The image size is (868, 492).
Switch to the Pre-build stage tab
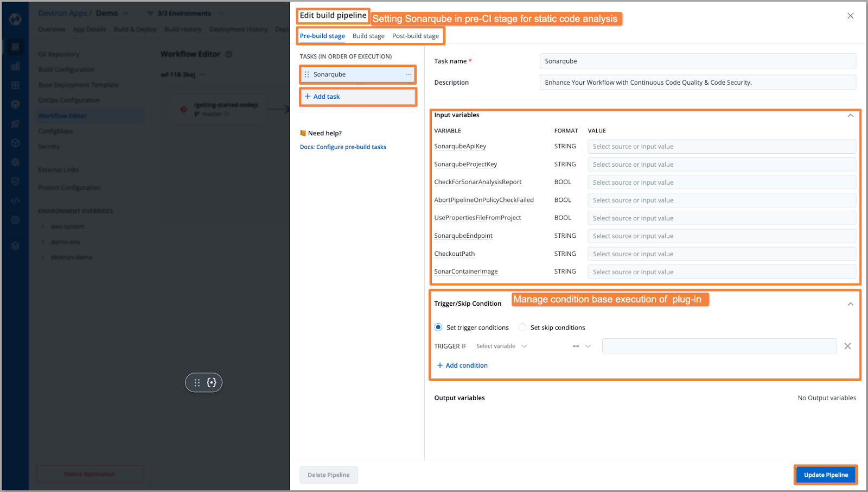click(322, 36)
